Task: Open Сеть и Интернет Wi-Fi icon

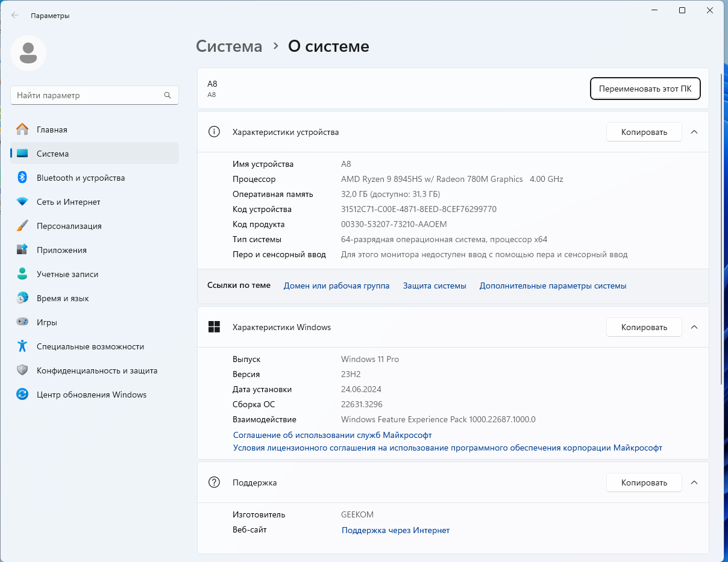Action: (x=22, y=202)
